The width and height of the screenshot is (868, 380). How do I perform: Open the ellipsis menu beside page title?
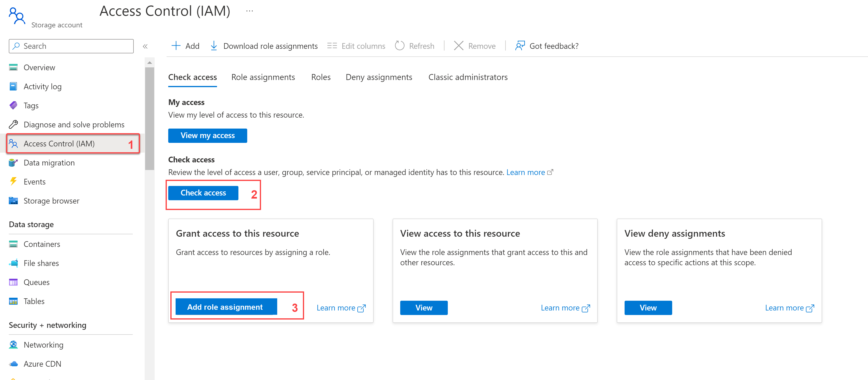(x=249, y=11)
